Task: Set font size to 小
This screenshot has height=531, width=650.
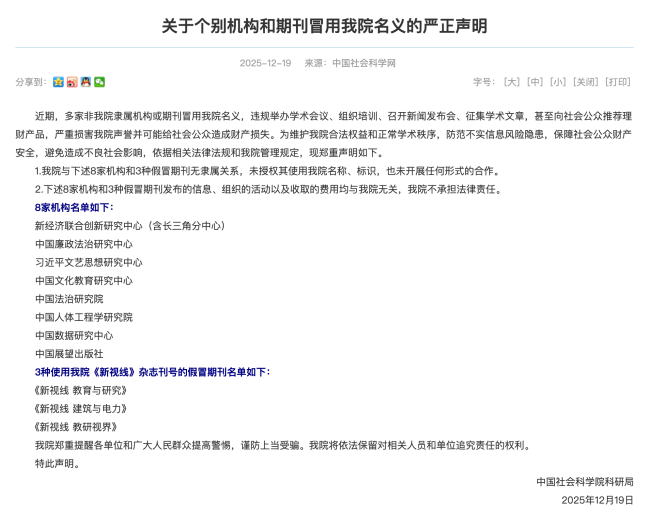Action: tap(558, 82)
